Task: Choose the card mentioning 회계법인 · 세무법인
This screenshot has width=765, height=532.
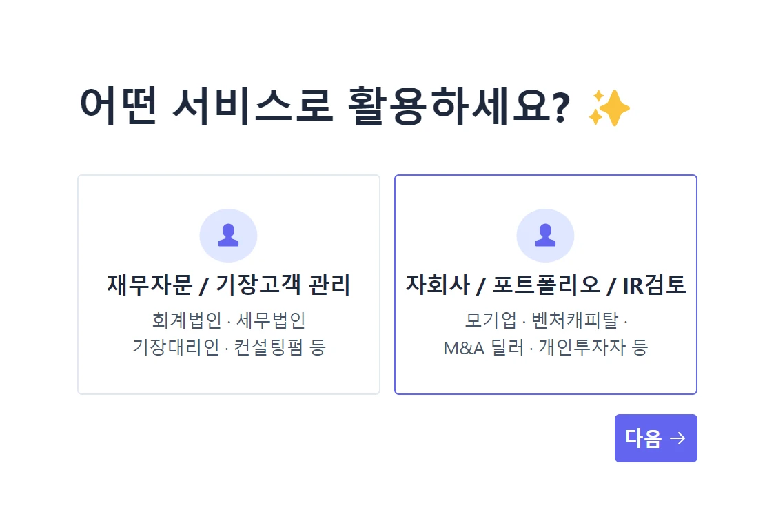Action: coord(229,285)
